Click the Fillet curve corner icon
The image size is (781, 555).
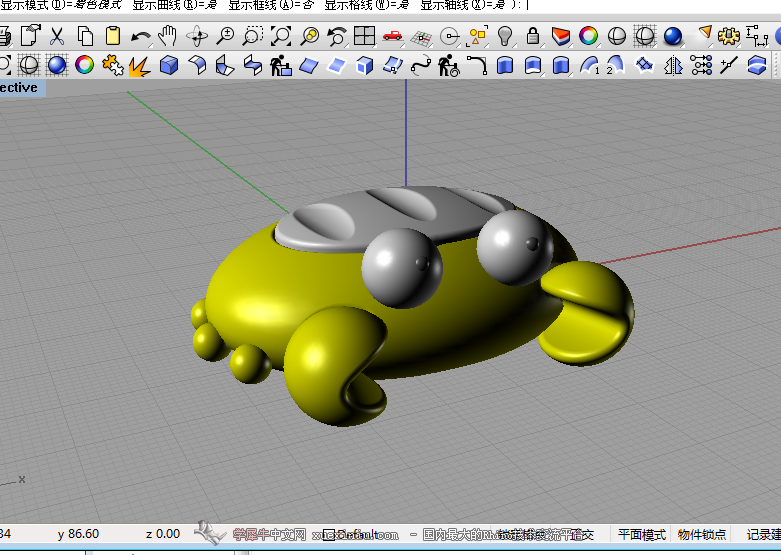point(477,65)
